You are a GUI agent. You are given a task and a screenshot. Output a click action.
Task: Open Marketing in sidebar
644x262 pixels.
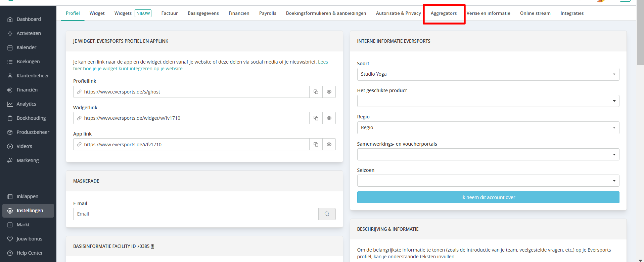click(28, 160)
